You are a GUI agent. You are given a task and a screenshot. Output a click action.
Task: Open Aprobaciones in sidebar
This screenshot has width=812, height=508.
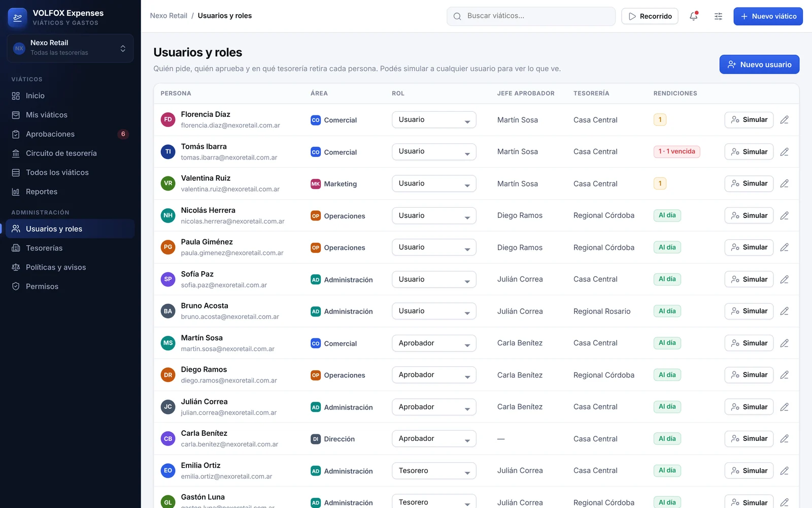click(x=70, y=134)
